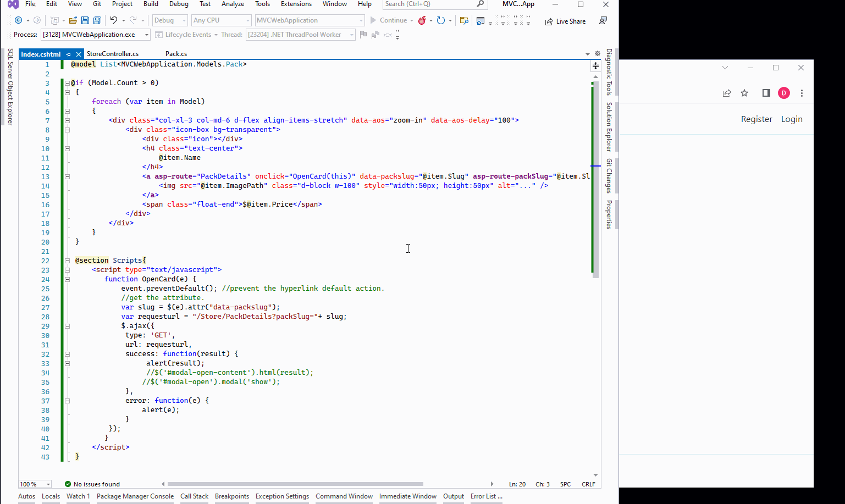This screenshot has width=845, height=504.
Task: Open the Solution Explorer side tab
Action: point(609,126)
